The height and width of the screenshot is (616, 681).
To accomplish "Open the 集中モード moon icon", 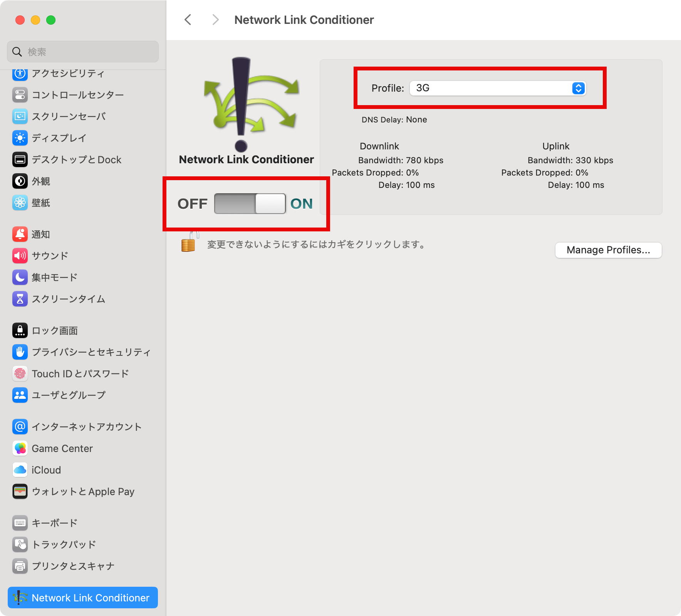I will click(x=20, y=277).
